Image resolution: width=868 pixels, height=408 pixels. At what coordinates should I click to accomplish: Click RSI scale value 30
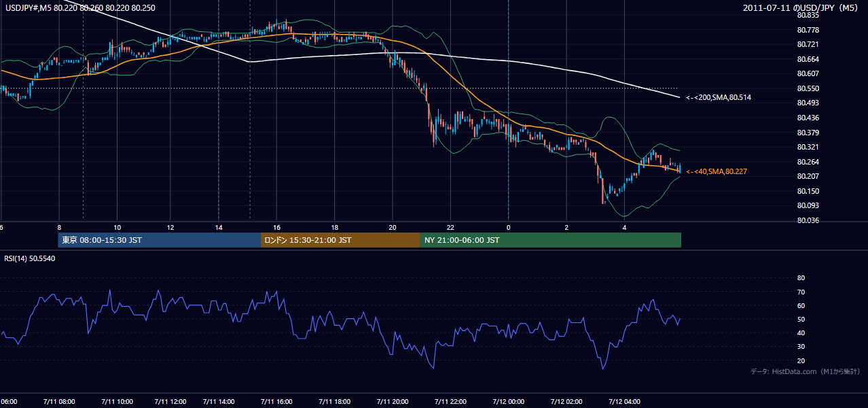click(x=801, y=347)
